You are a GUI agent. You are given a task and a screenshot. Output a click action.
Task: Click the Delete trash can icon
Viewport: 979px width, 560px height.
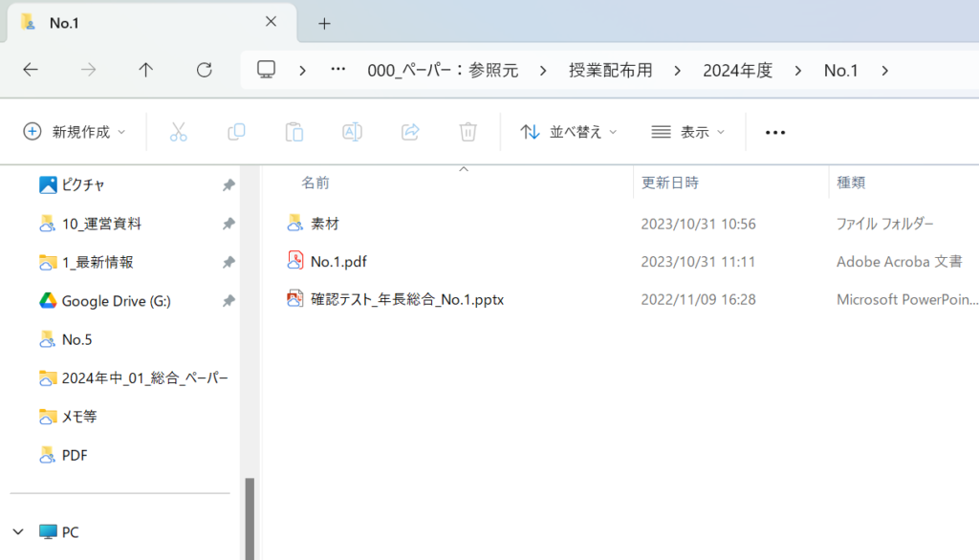click(x=468, y=132)
